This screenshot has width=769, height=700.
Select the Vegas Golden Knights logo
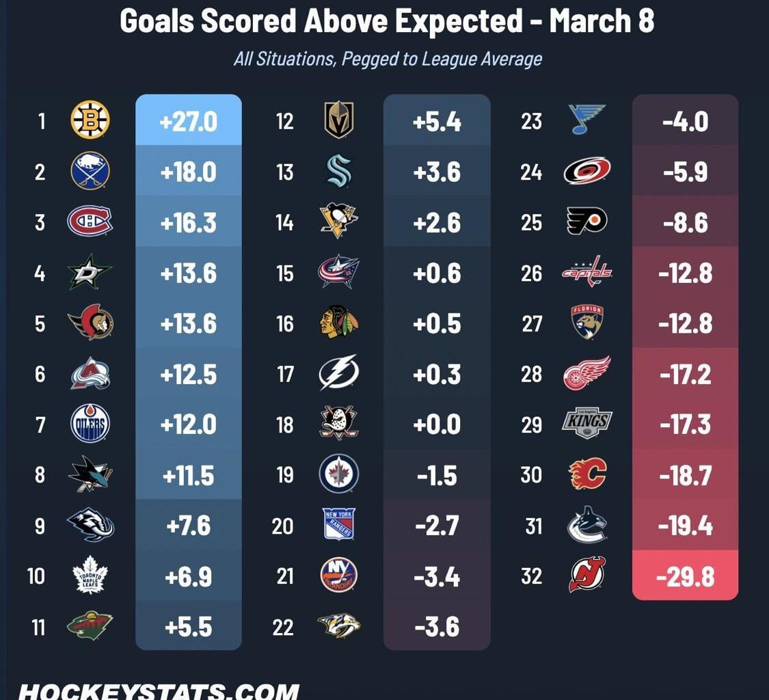pos(338,120)
